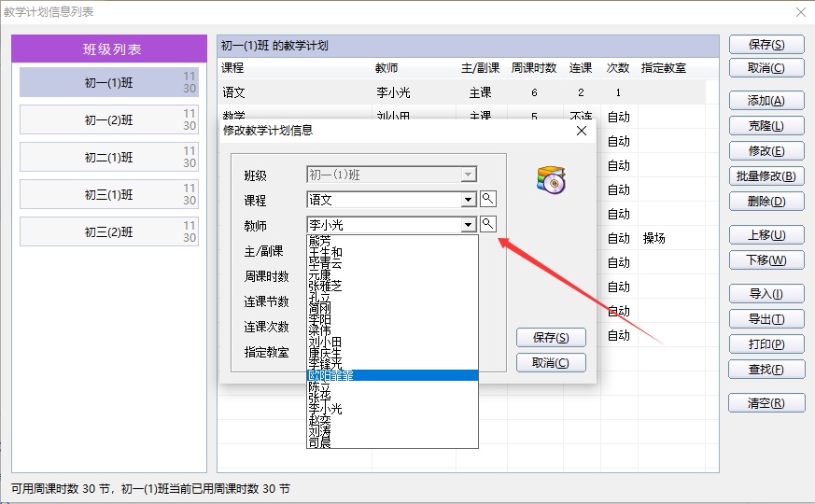Collapse the 教师 dropdown via its arrow
815x504 pixels.
469,225
